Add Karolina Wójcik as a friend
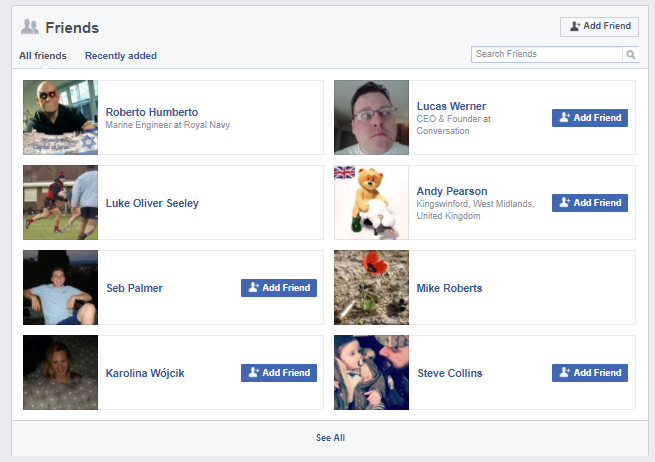655x462 pixels. point(279,373)
